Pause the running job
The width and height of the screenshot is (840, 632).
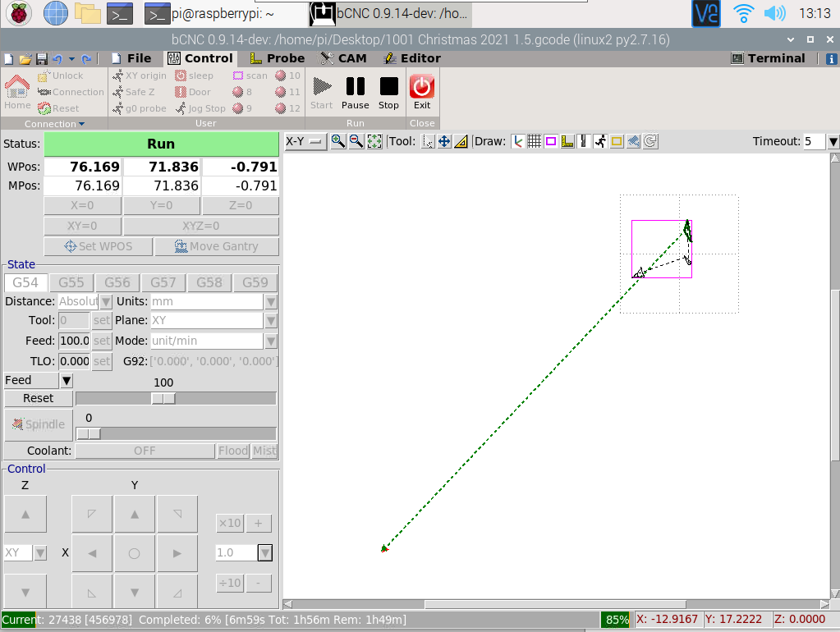click(x=356, y=93)
